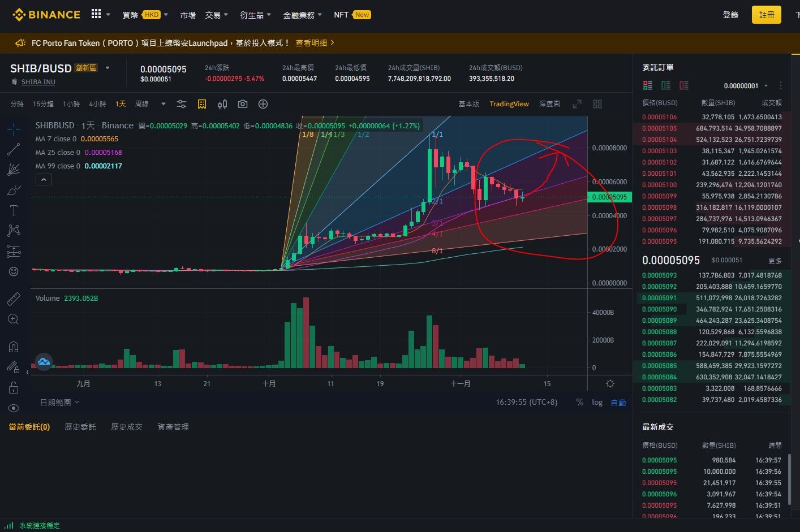
Task: Open the 歷史成交 trade history tab
Action: click(127, 427)
